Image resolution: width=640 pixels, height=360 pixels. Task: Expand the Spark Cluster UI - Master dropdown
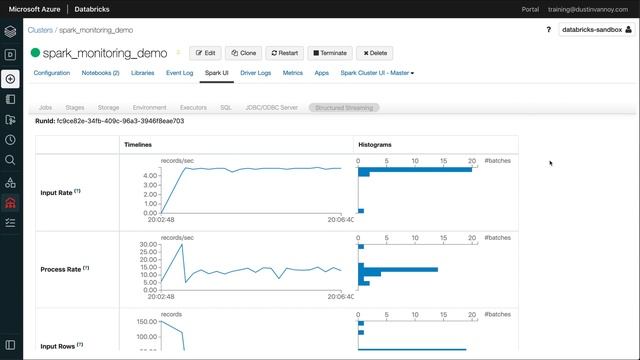point(377,73)
